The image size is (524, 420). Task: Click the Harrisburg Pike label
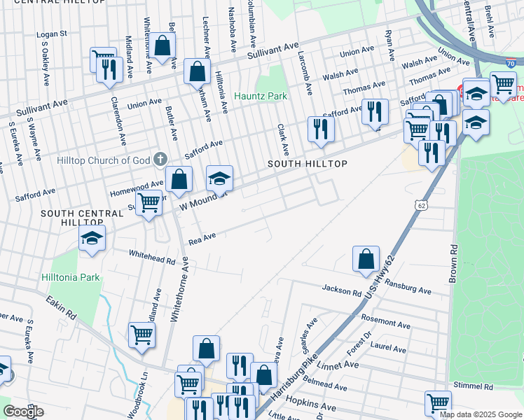[x=293, y=377]
